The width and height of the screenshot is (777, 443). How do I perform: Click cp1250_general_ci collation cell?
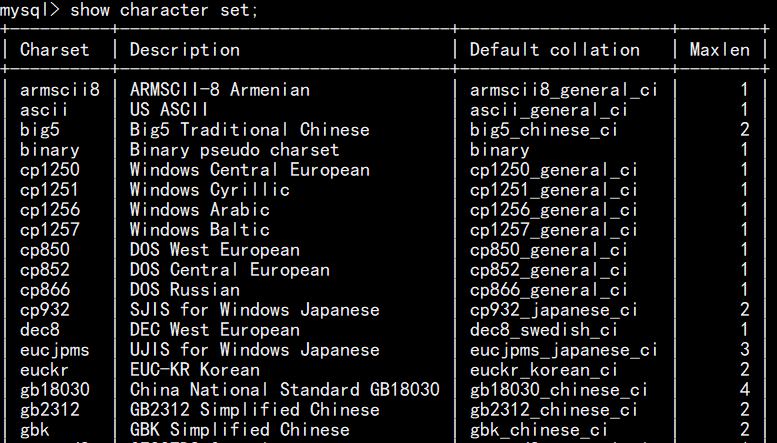pyautogui.click(x=554, y=170)
